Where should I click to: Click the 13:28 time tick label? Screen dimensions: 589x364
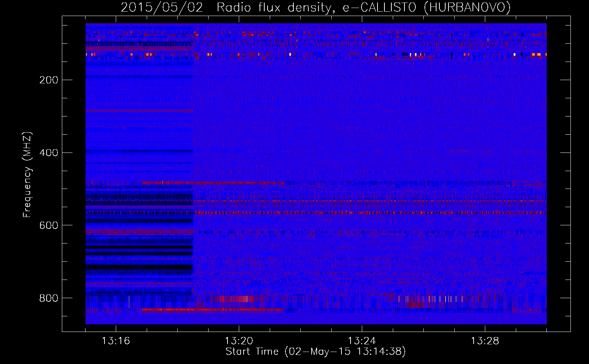pos(485,341)
